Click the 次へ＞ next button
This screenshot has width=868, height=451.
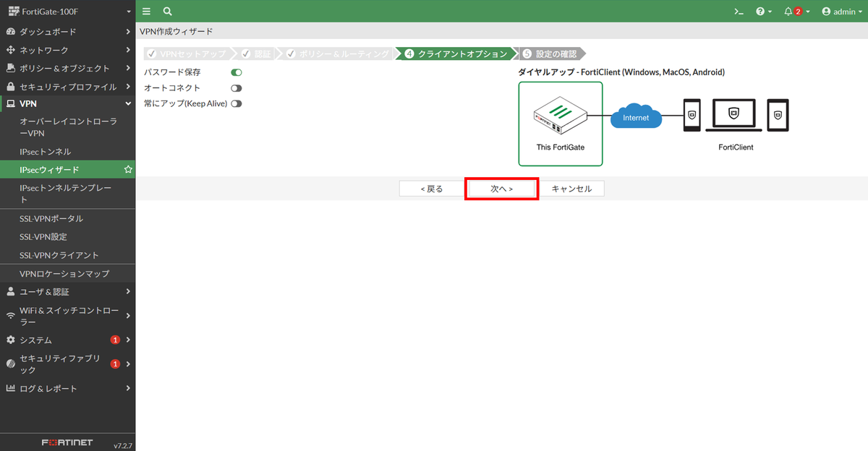click(501, 189)
